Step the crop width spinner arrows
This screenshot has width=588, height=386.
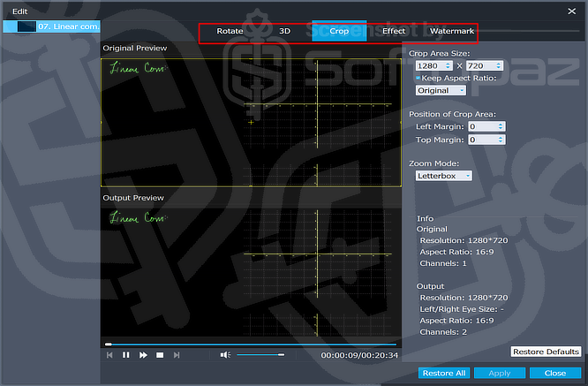pos(449,66)
